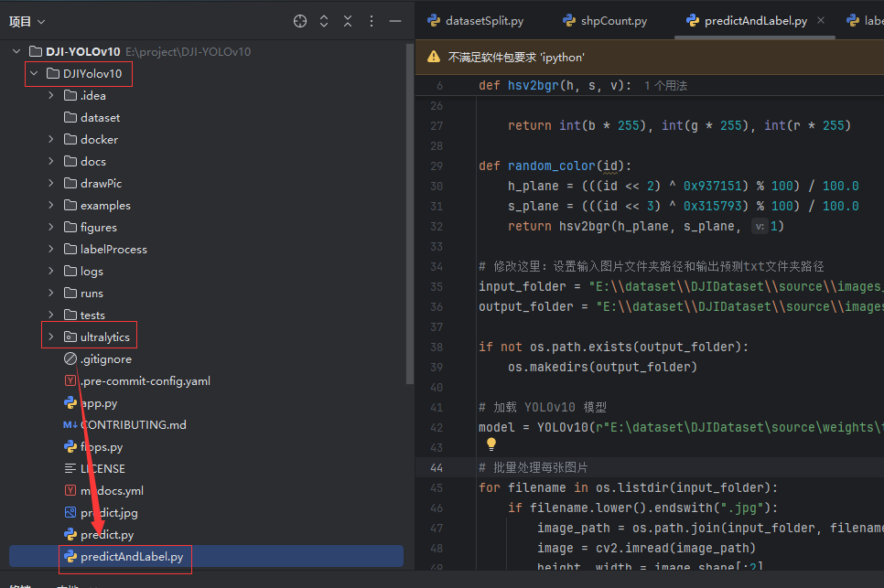The width and height of the screenshot is (884, 588).
Task: Select the CONTRIBUTING.md markdown icon
Action: pyautogui.click(x=70, y=424)
